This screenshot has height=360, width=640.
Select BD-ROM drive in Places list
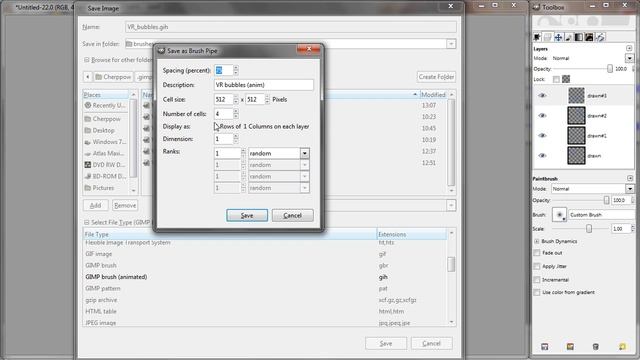[x=106, y=176]
